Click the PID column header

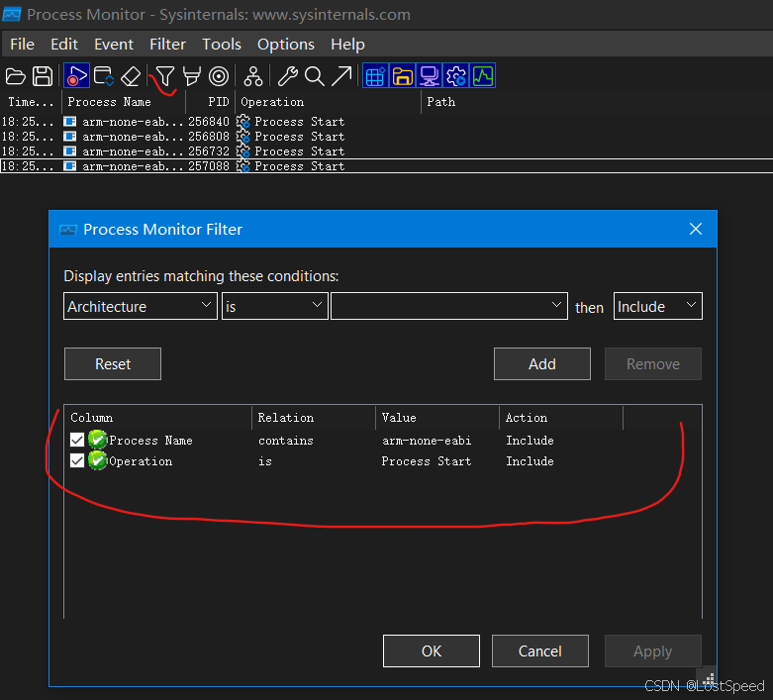[x=210, y=102]
